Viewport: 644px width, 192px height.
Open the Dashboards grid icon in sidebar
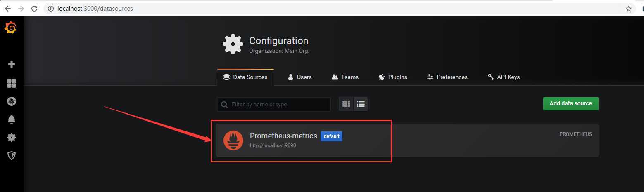(12, 83)
